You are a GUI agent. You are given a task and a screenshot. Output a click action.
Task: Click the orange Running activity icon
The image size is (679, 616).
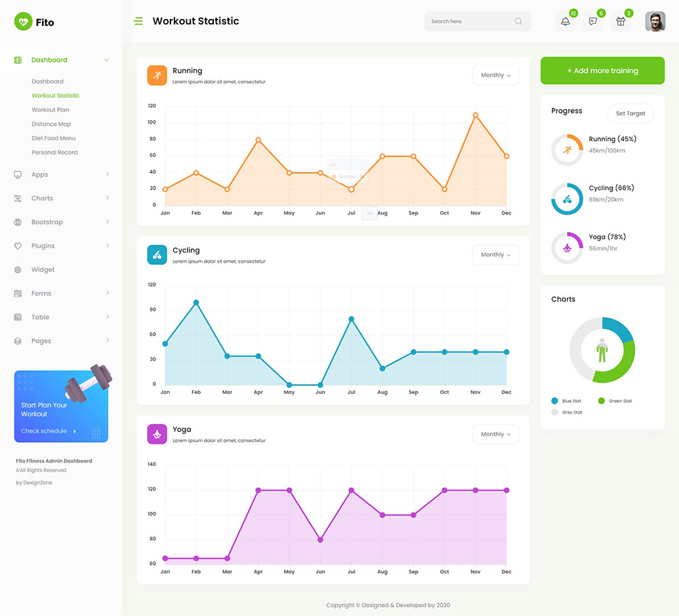(157, 75)
